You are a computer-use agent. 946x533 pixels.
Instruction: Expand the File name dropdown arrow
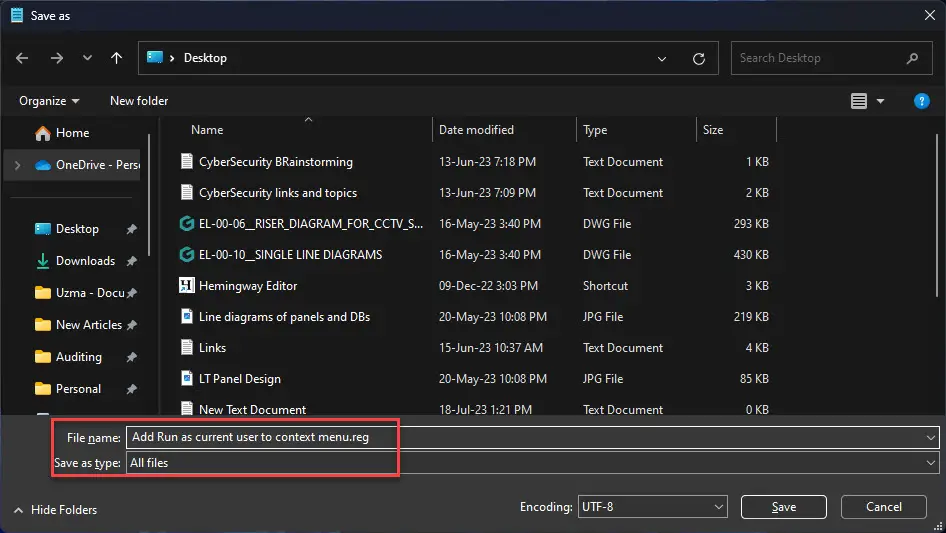(x=930, y=437)
